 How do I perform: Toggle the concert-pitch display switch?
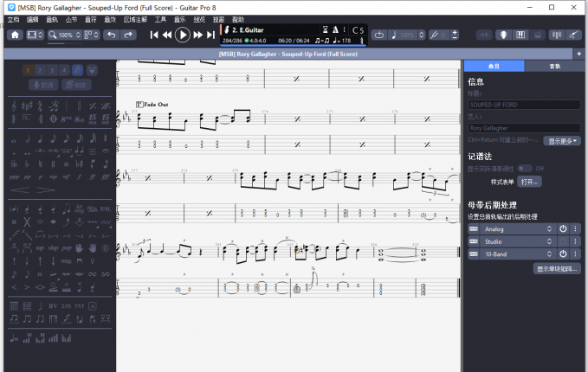(x=525, y=168)
